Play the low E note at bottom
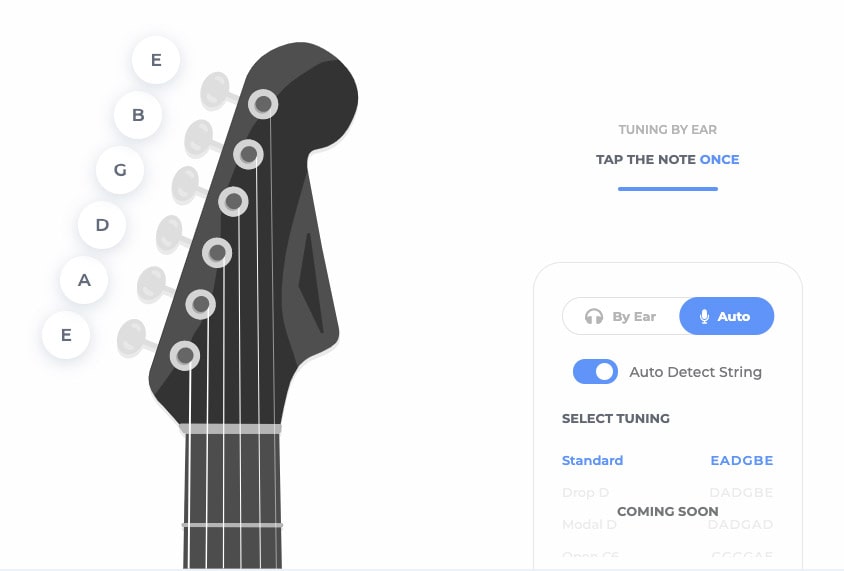 pos(66,335)
